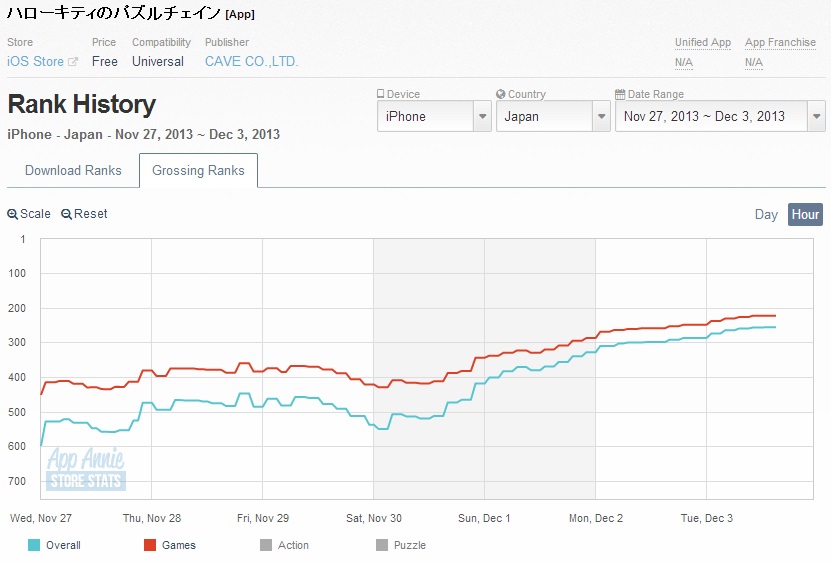Select the Grossing Ranks tab
The width and height of the screenshot is (831, 562).
pyautogui.click(x=198, y=170)
